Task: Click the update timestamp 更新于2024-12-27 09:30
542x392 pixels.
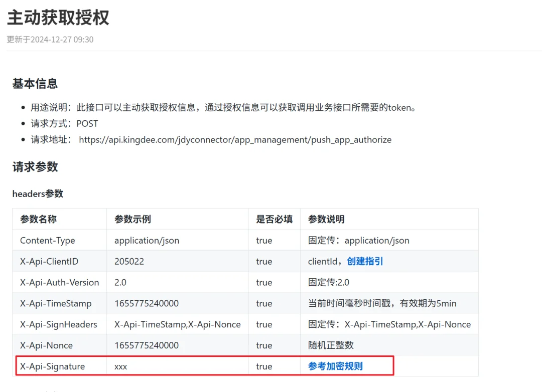Action: coord(50,40)
